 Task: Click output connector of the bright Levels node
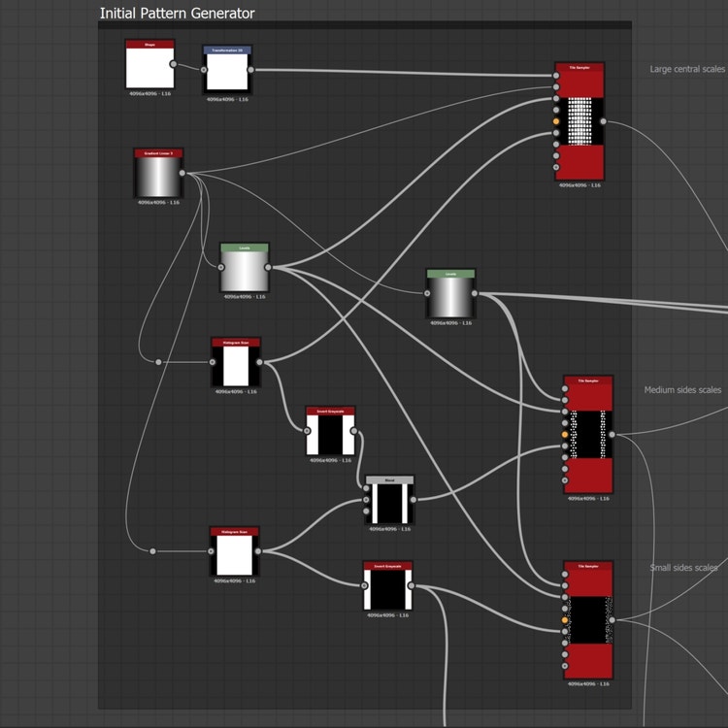pyautogui.click(x=268, y=268)
